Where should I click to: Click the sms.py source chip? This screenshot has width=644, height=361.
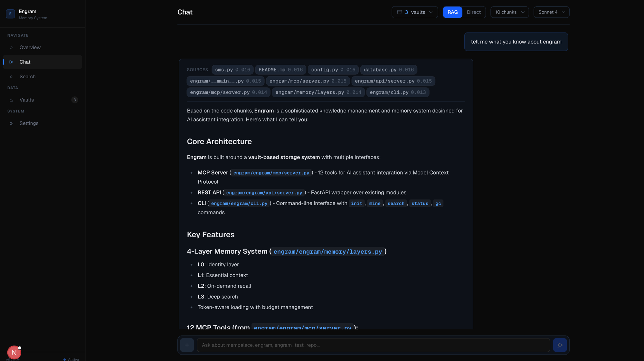pos(232,70)
